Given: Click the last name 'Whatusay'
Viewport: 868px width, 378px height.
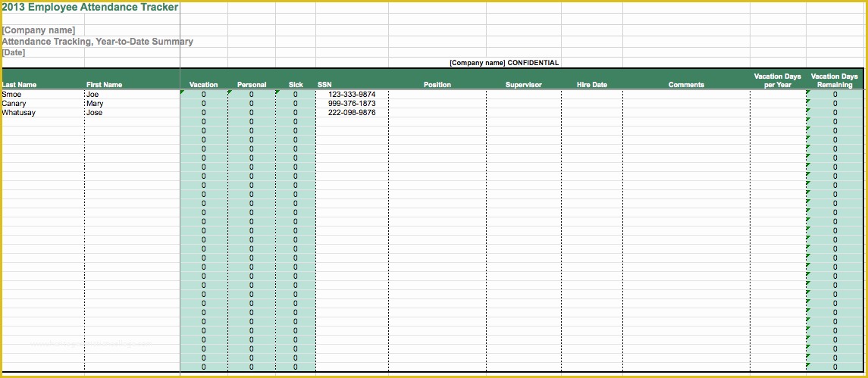Looking at the screenshot, I should tap(19, 112).
